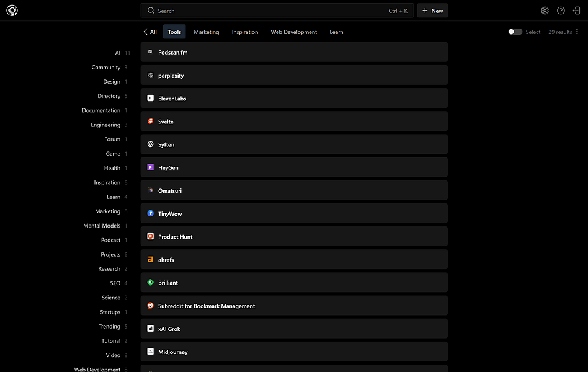Open the Trending category from the sidebar

pos(109,326)
